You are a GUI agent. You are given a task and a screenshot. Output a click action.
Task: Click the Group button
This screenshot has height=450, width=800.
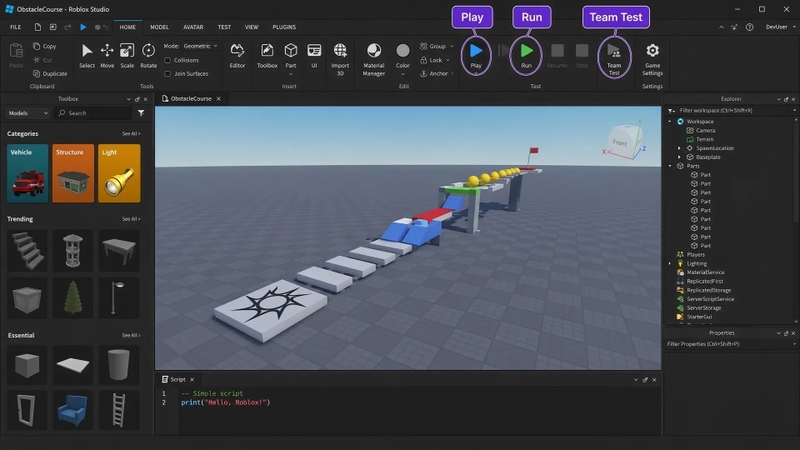[436, 46]
